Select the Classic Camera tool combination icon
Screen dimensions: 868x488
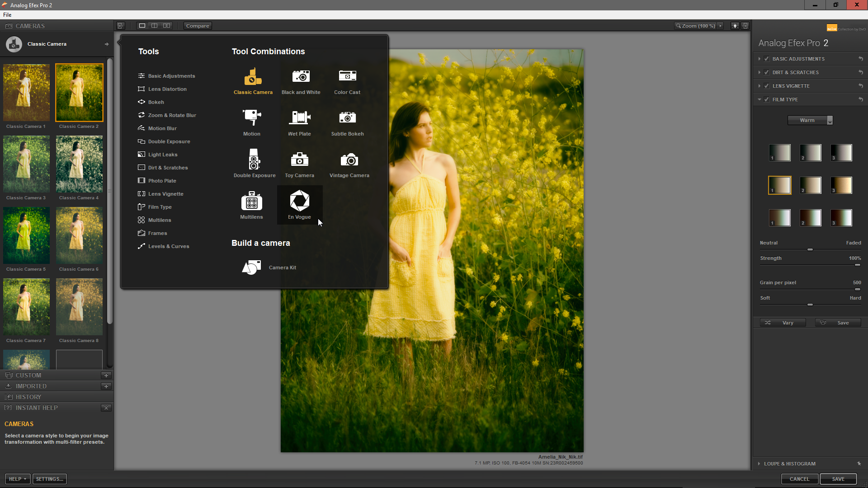[253, 77]
